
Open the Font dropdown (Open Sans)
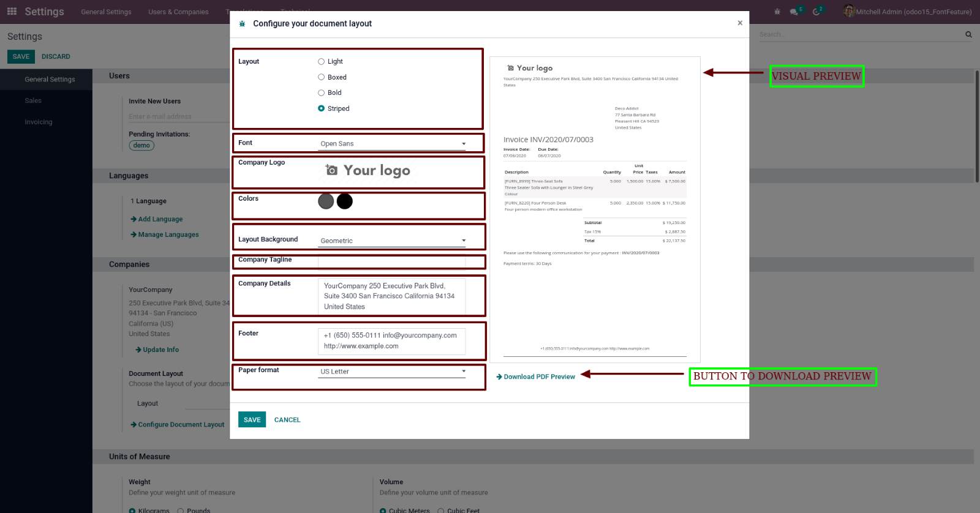392,144
